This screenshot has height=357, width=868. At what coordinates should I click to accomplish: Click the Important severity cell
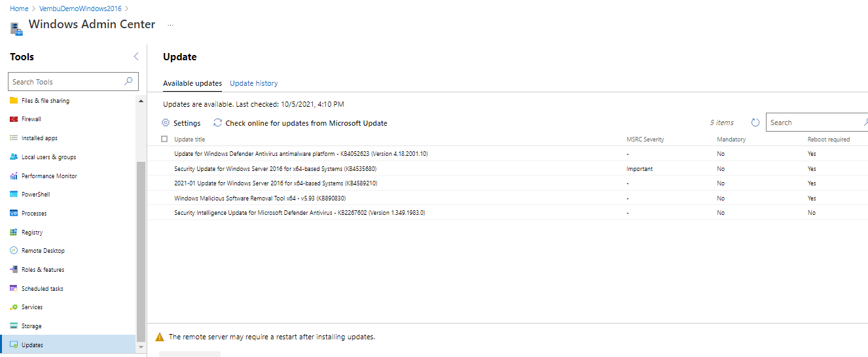pos(640,169)
